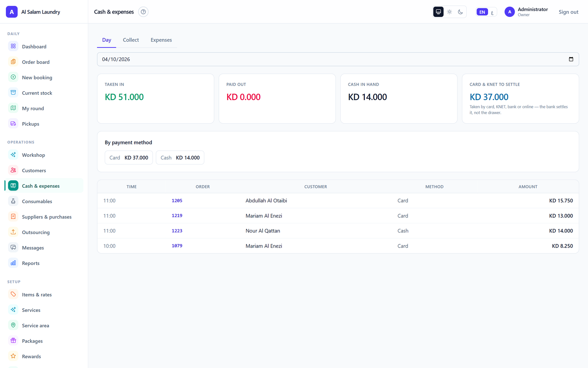This screenshot has height=368, width=588.
Task: Select customer Nour Al Qattan
Action: 263,231
